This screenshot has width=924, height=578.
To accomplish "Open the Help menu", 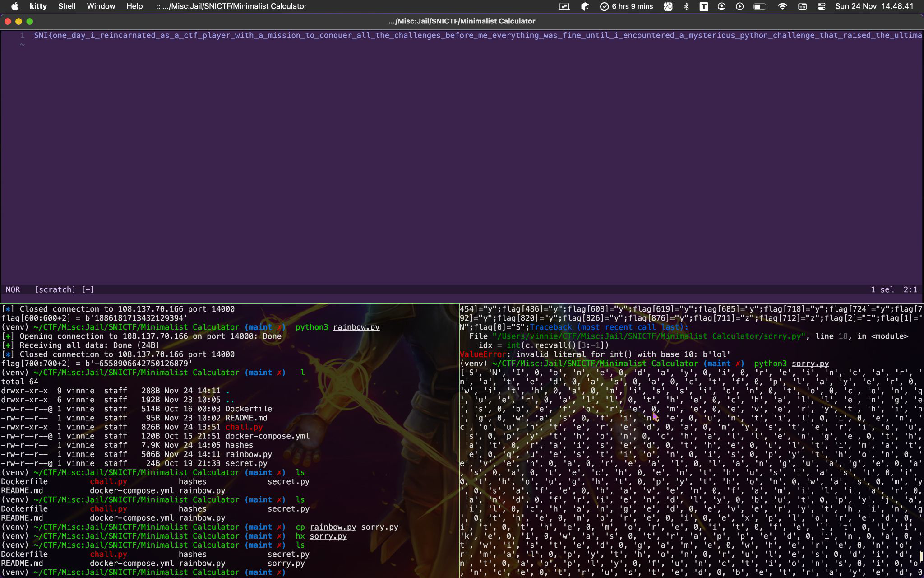I will 134,6.
